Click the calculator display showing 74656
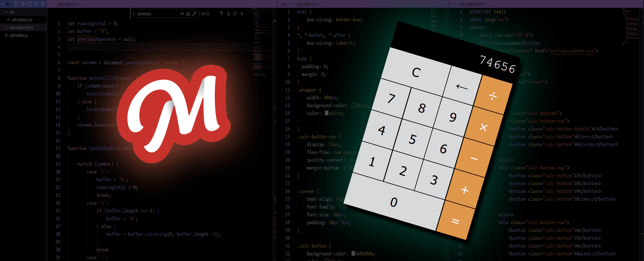This screenshot has width=644, height=261. [x=498, y=65]
